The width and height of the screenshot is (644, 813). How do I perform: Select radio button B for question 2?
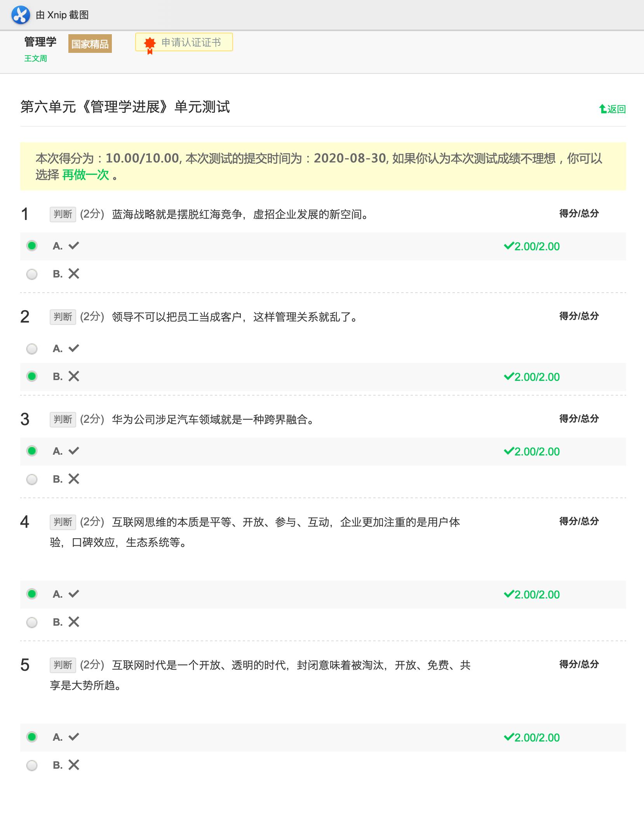[32, 376]
